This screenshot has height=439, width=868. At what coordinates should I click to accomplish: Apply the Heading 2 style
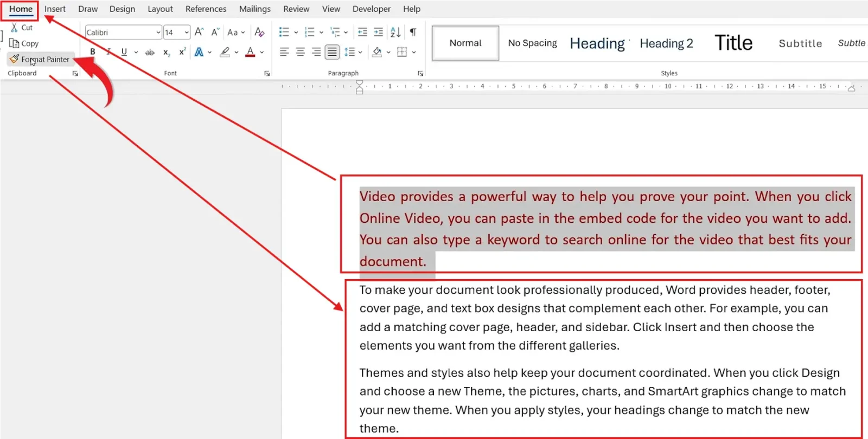point(666,43)
